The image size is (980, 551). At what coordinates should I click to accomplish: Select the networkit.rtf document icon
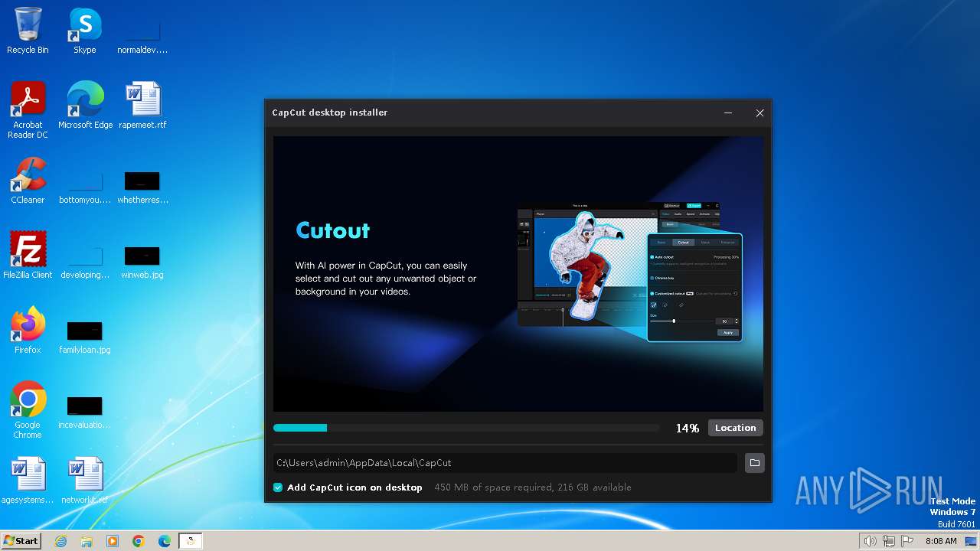(x=85, y=481)
